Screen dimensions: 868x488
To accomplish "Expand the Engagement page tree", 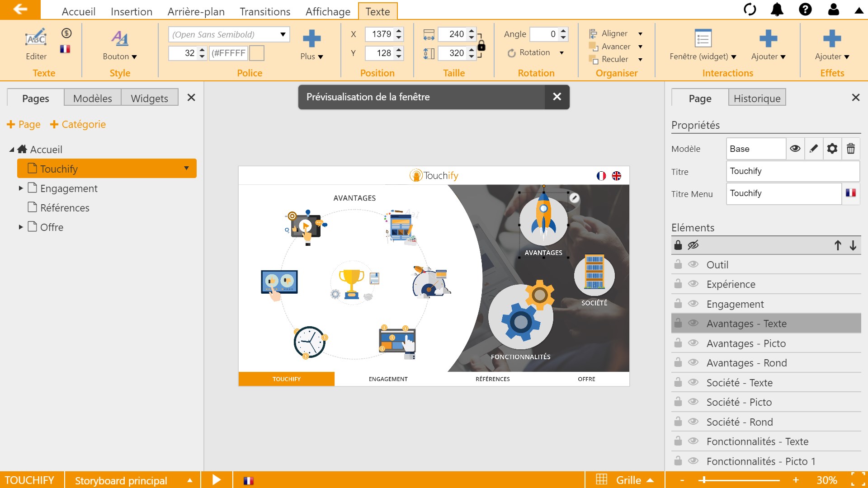I will 21,188.
